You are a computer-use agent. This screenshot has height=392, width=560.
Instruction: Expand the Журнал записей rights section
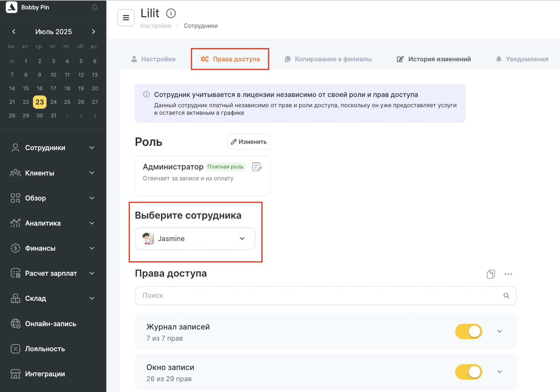500,331
